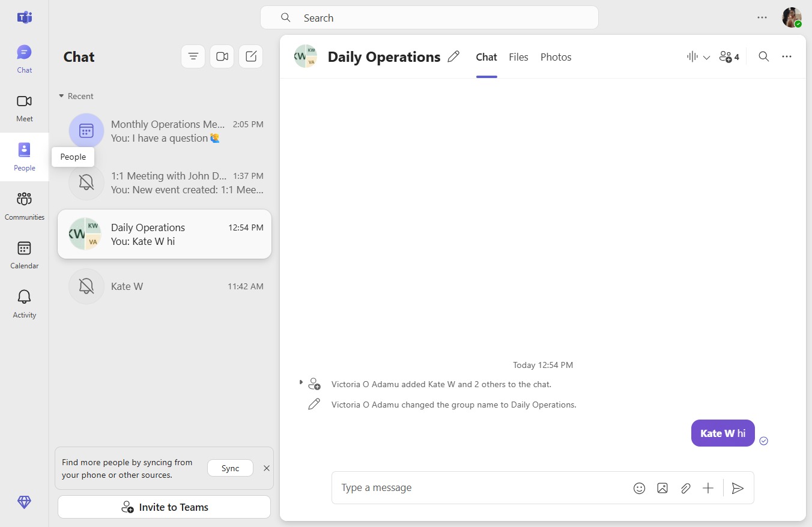Screen dimensions: 812x527
Task: Click the "Today 12:54 PM" timestamp
Action: click(543, 365)
